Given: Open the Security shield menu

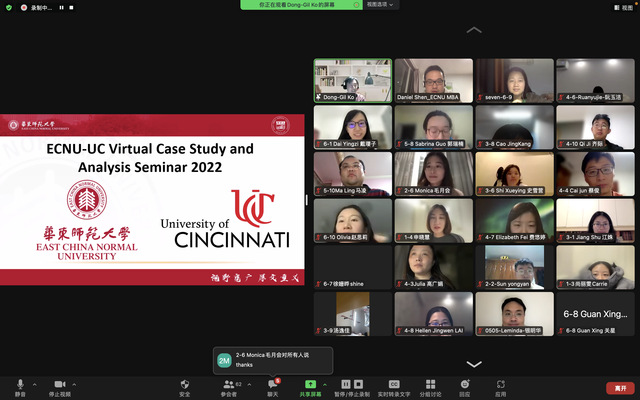Looking at the screenshot, I should (184, 388).
